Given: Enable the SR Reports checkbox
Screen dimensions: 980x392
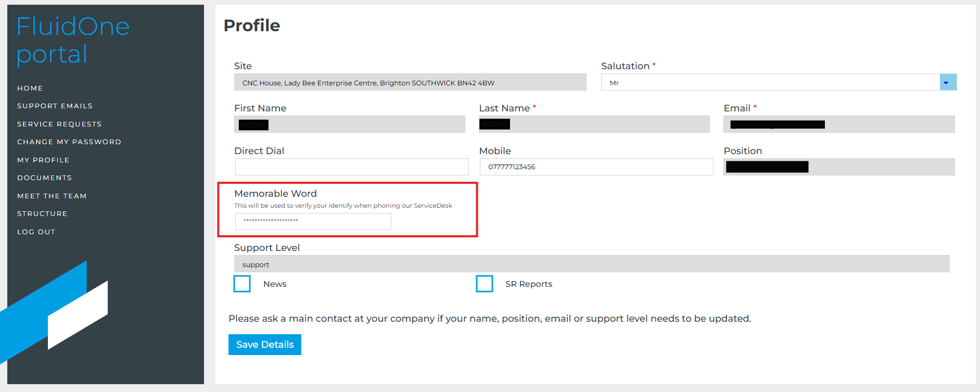Looking at the screenshot, I should coord(484,284).
